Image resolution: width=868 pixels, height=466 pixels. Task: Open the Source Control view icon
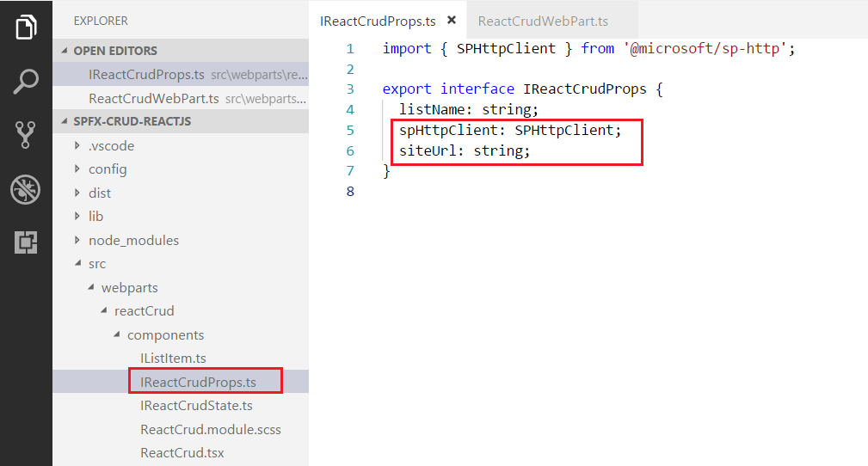point(26,135)
